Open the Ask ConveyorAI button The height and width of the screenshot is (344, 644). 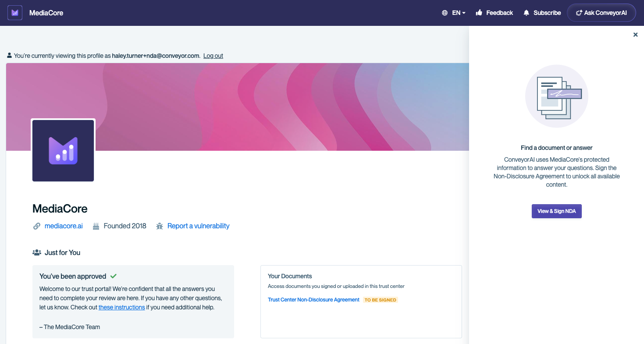click(601, 13)
